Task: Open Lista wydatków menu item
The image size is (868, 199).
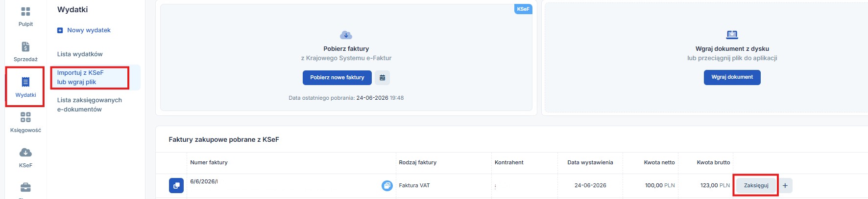Action: 80,54
